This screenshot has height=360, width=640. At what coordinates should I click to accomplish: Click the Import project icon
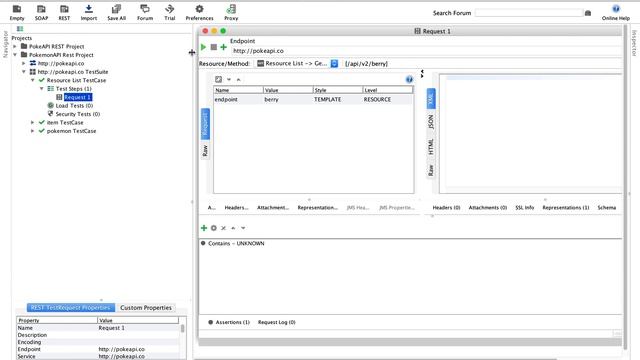(89, 13)
